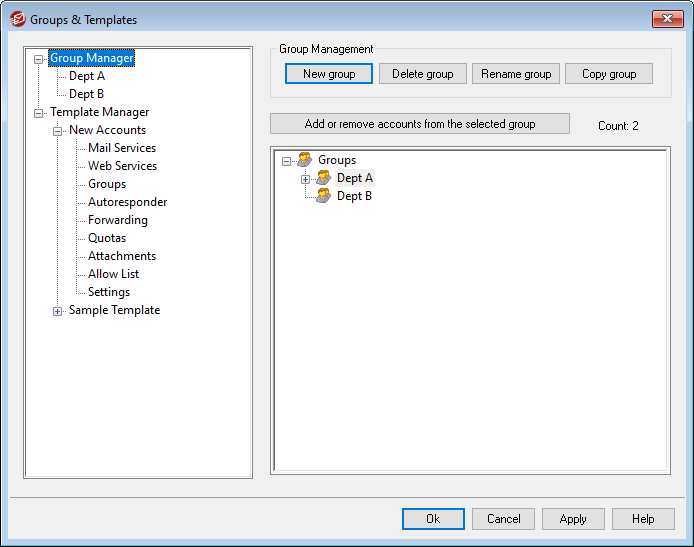Expand the Sample Template node
The width and height of the screenshot is (694, 547).
coord(58,311)
